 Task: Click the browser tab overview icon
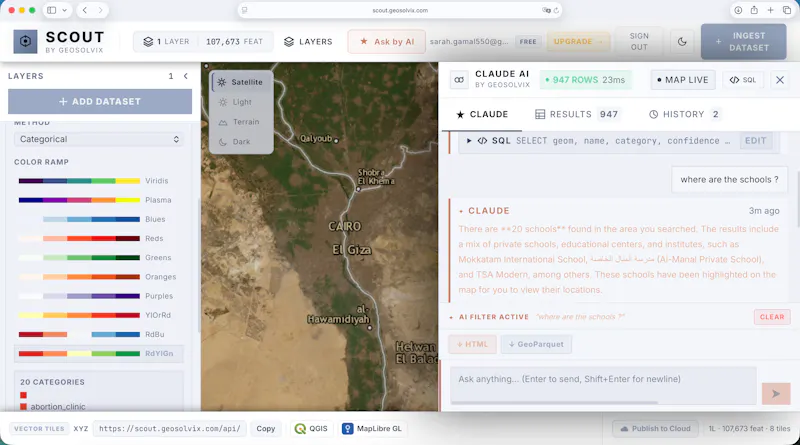[x=786, y=10]
